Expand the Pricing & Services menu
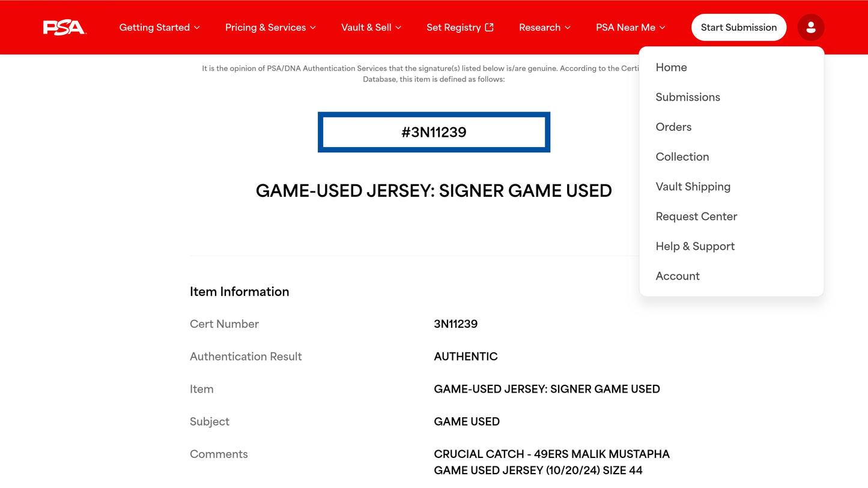 270,28
